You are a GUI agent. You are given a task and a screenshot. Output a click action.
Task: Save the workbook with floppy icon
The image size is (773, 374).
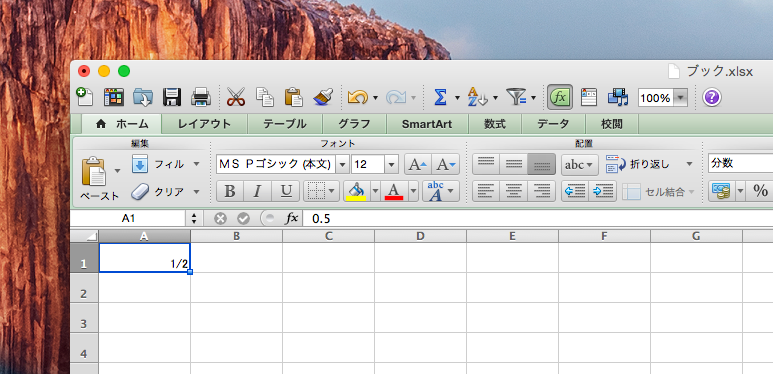172,97
